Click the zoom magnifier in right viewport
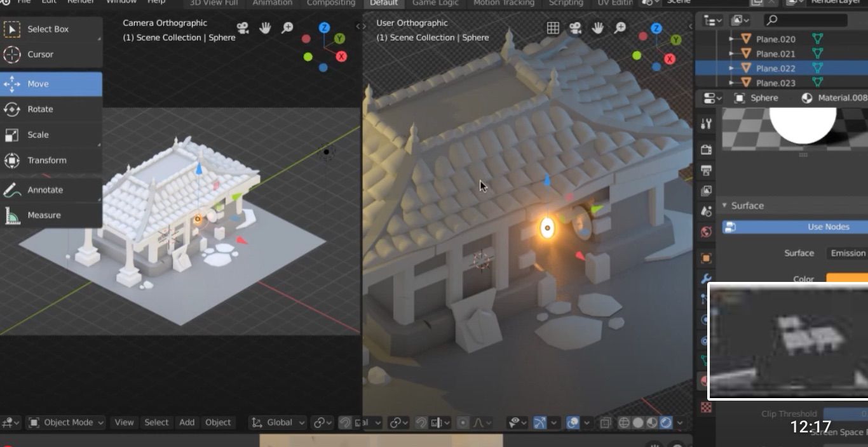 (620, 28)
